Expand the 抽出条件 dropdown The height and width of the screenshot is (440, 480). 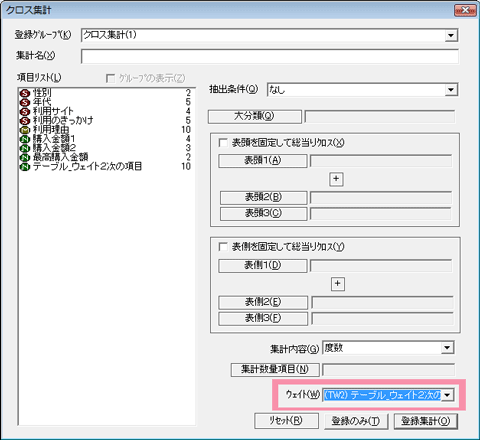coord(451,90)
